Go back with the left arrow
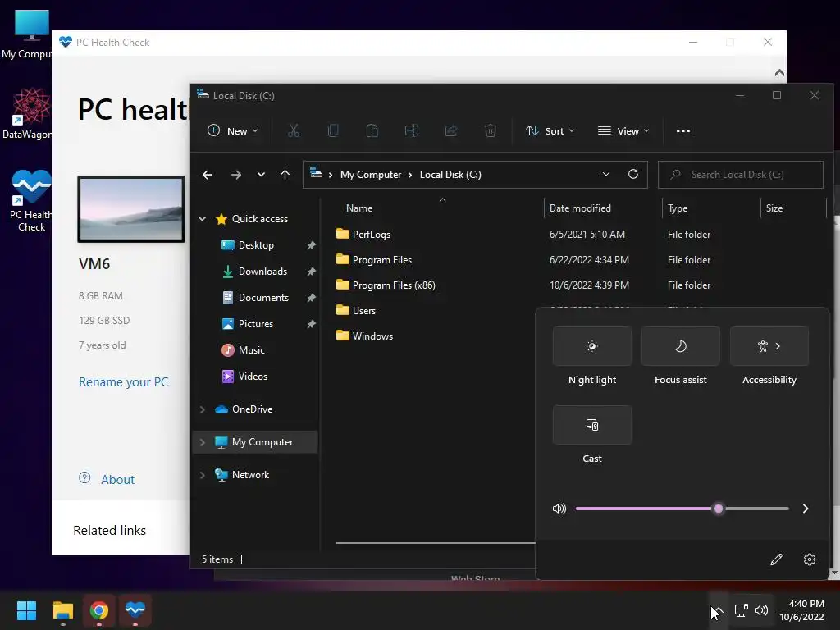This screenshot has height=630, width=840. pos(208,175)
